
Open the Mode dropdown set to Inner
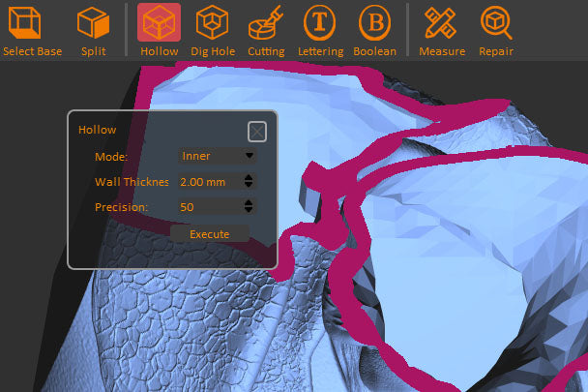click(x=218, y=156)
